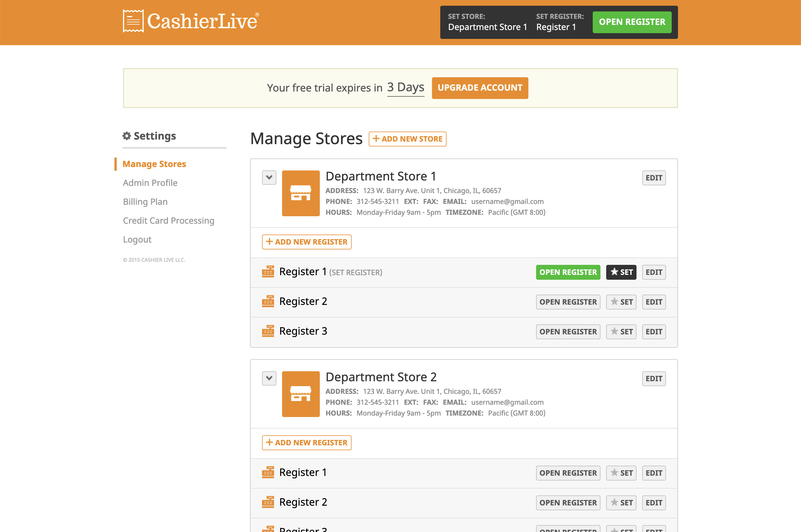Open Register 1 of Department Store 1
801x532 pixels.
coord(568,272)
